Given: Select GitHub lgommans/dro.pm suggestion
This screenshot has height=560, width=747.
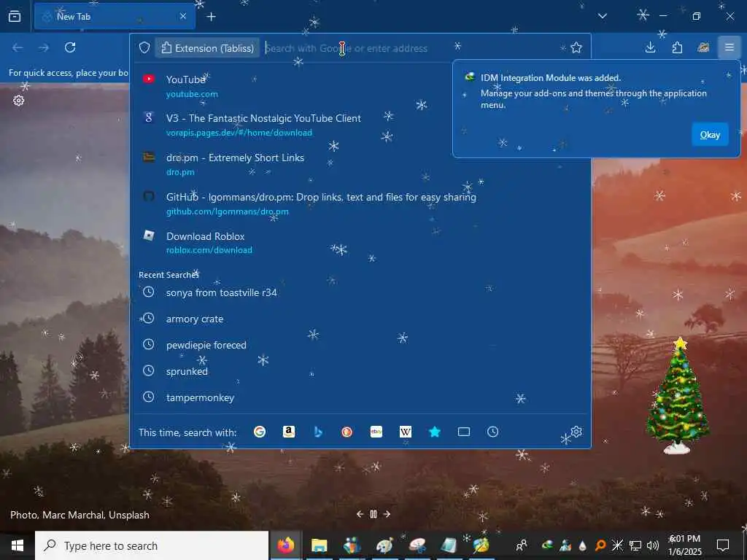Looking at the screenshot, I should [x=360, y=204].
